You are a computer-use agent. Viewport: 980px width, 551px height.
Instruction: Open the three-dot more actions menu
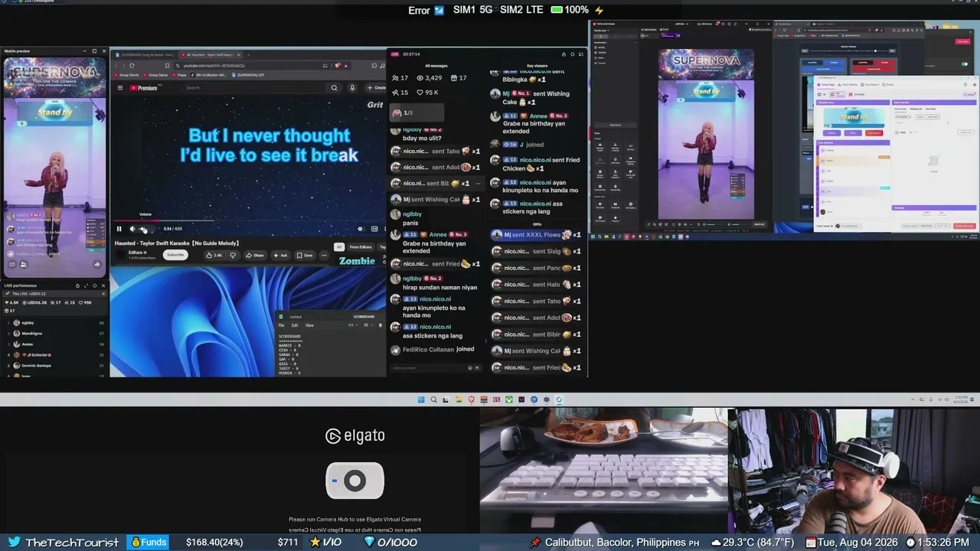324,255
